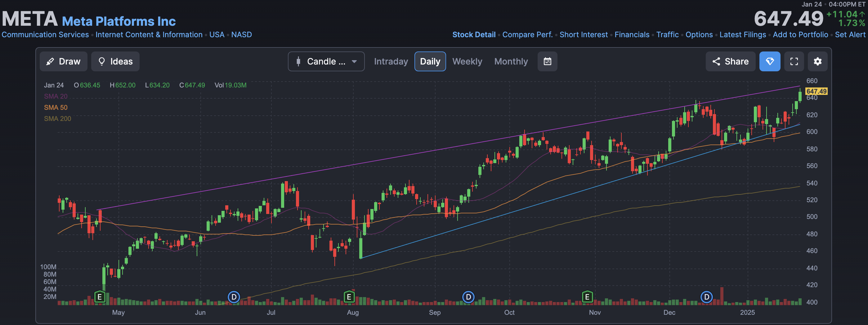Click the dividend D marker in December

707,297
